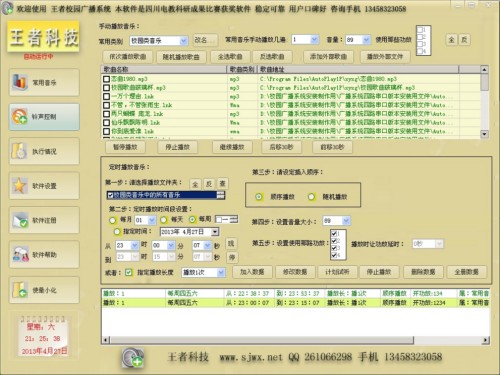500x375 pixels.
Task: Select the 每天 daily radio button
Action: [x=164, y=220]
